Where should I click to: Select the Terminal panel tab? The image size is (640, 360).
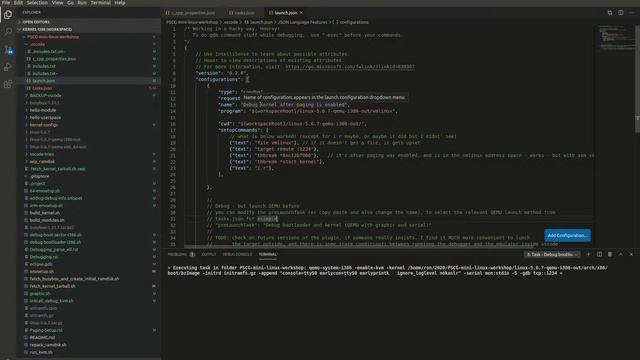click(268, 254)
